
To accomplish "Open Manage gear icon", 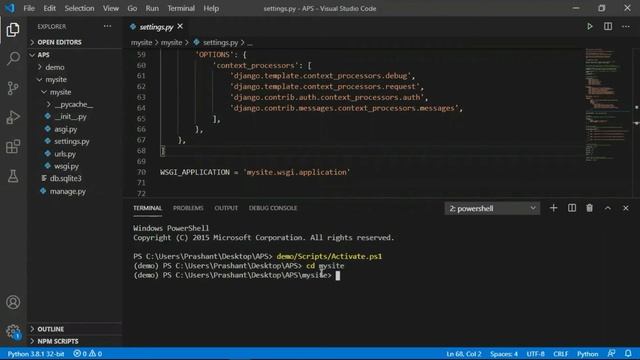I will pos(13,331).
